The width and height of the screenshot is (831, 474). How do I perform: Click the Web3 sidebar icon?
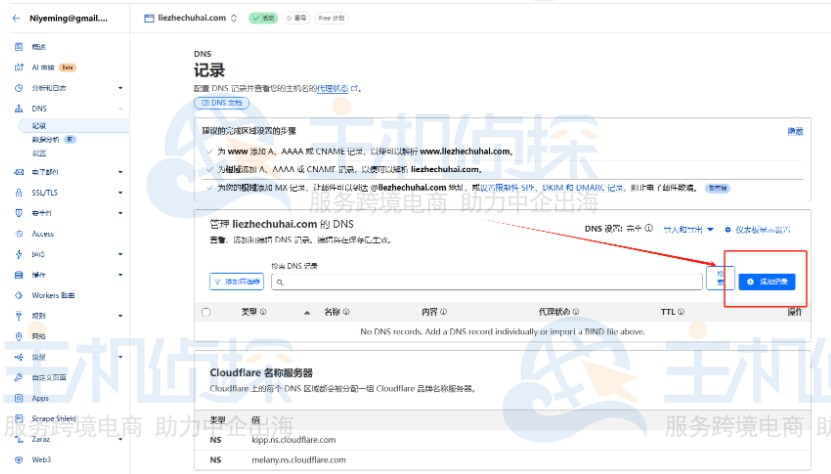click(19, 460)
